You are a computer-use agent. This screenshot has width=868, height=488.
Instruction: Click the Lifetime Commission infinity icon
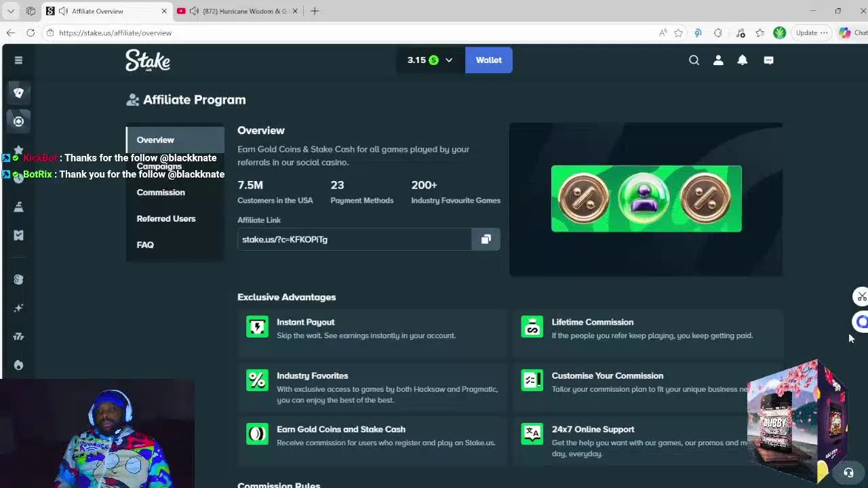pyautogui.click(x=532, y=327)
